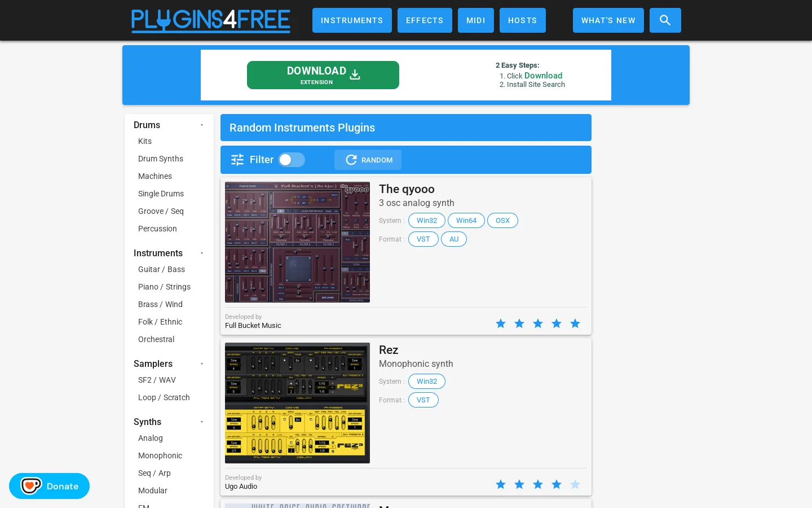
Task: Select the Win32 tag for The qyooo
Action: point(427,221)
